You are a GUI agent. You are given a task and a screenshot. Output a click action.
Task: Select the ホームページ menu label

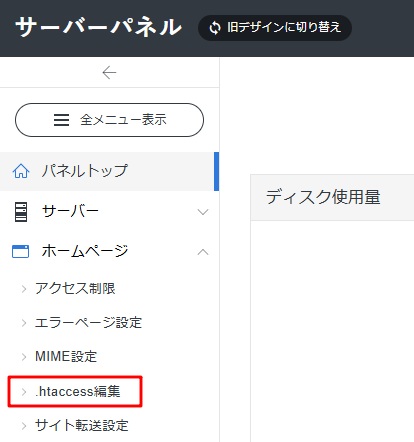85,251
